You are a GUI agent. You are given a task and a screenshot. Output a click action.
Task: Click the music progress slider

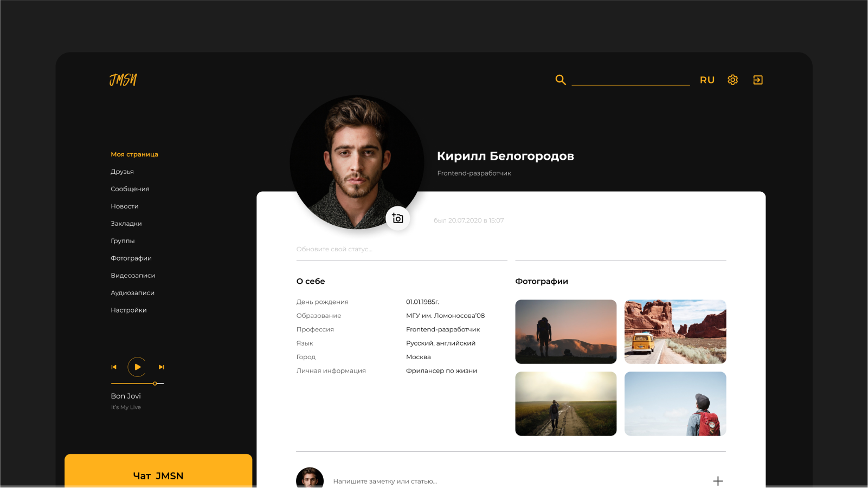137,383
